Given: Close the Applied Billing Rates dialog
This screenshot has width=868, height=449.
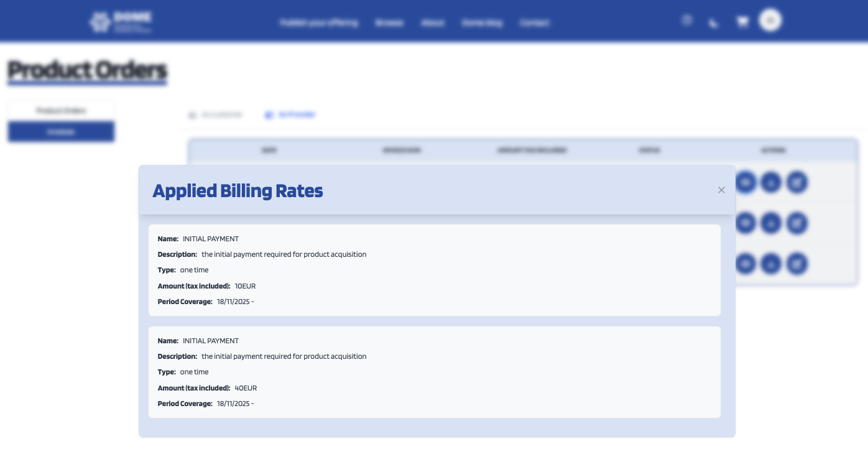Looking at the screenshot, I should [x=721, y=190].
